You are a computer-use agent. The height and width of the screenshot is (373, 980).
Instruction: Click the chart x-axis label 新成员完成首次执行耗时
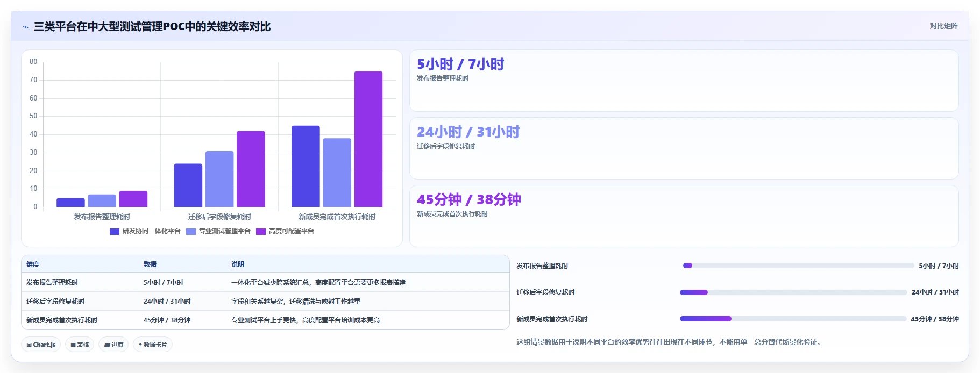pos(337,217)
